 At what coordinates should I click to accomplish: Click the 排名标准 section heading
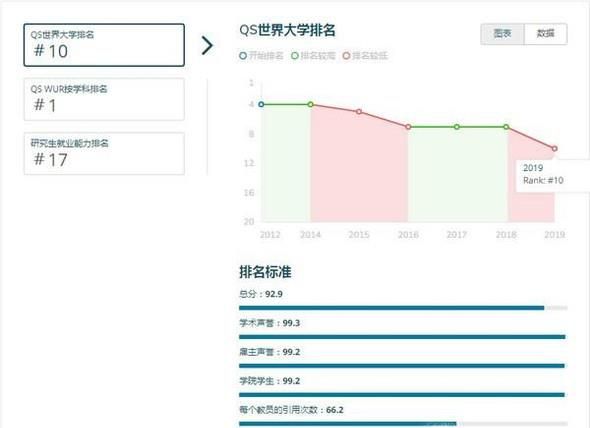265,272
